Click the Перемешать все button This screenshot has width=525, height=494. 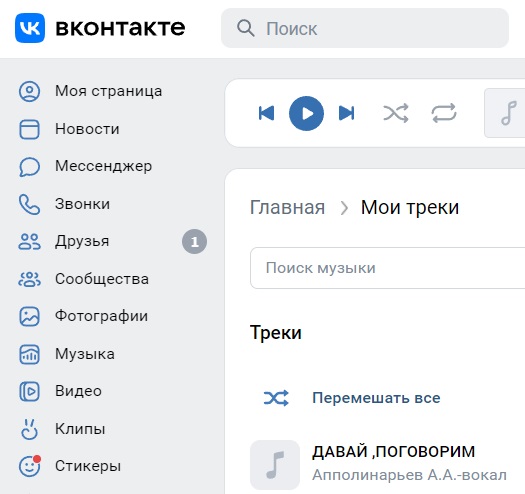(x=352, y=398)
